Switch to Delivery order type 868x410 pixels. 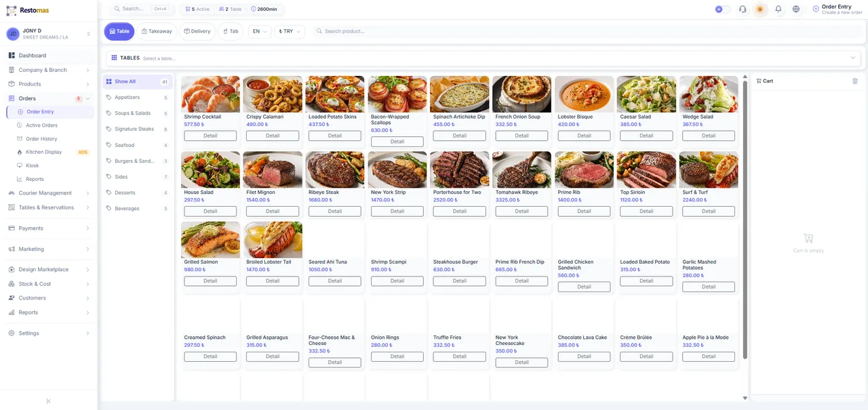pos(197,31)
